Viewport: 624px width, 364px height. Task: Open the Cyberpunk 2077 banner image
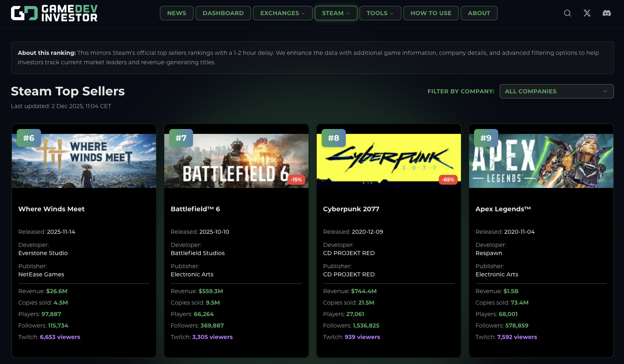coord(388,160)
